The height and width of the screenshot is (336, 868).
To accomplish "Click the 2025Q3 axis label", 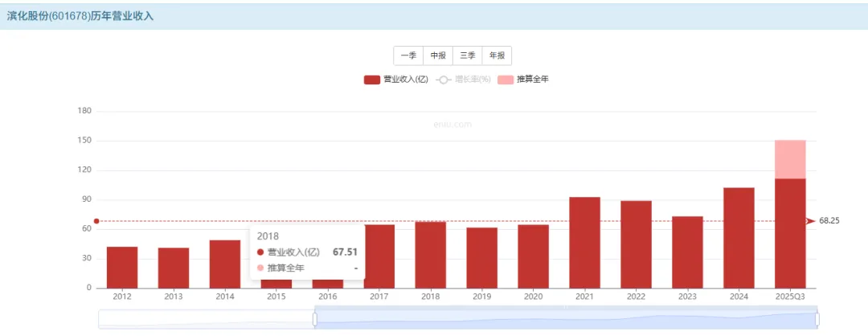I will [790, 297].
